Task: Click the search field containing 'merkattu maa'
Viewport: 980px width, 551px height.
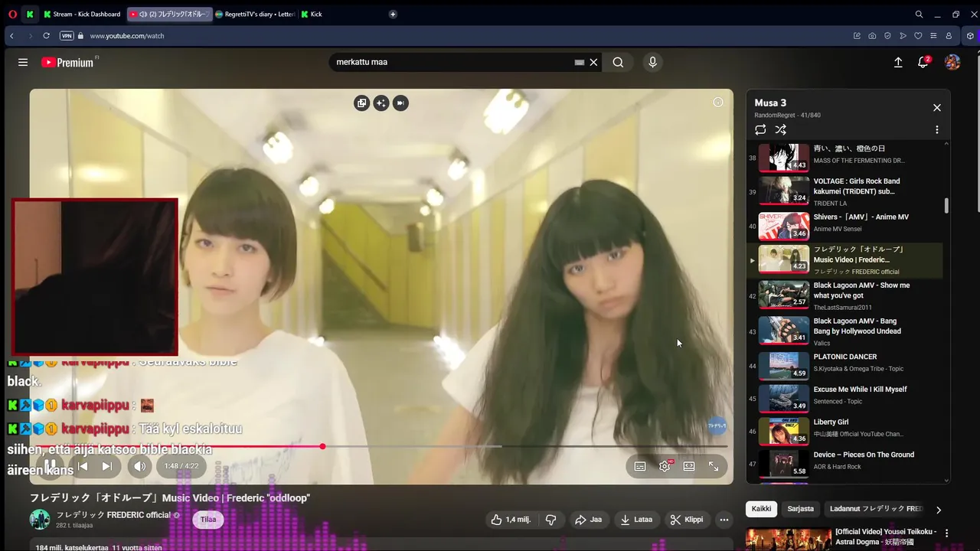Action: point(452,62)
